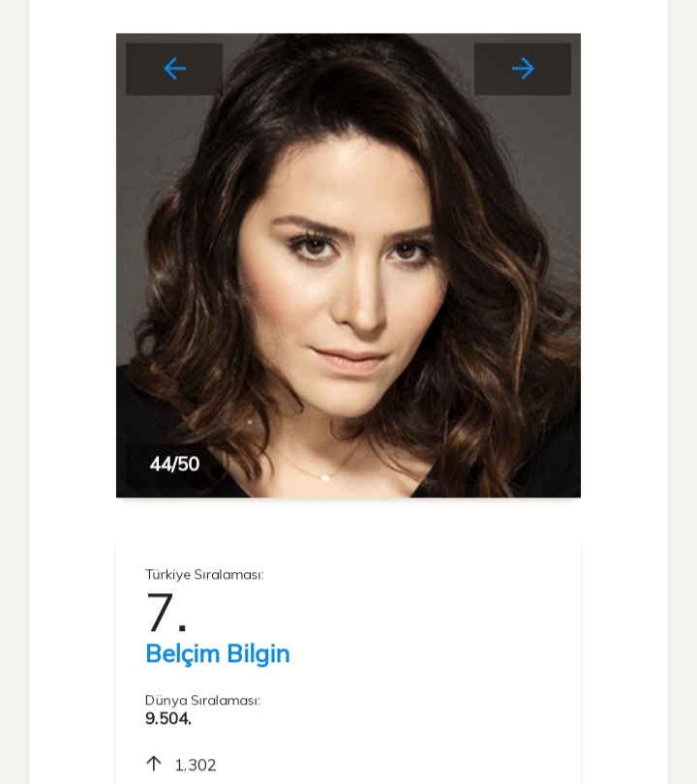Advance to next photo with right arrow
The width and height of the screenshot is (697, 784).
click(523, 69)
